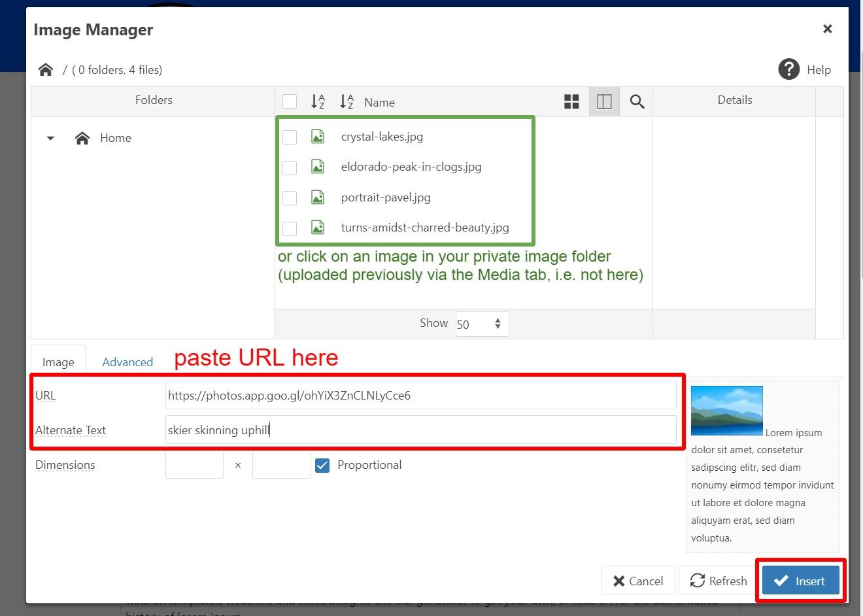863x616 pixels.
Task: Sort files ascending by name
Action: click(318, 101)
